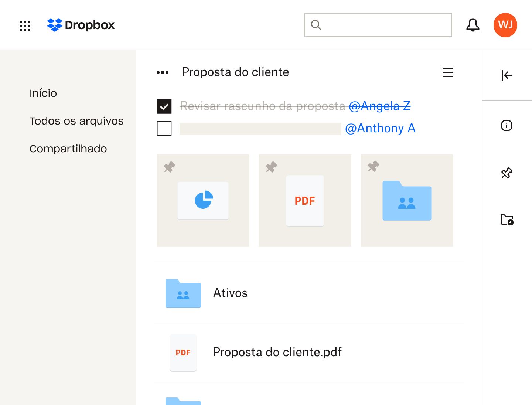Unpin the PDF thumbnail
532x405 pixels.
271,167
